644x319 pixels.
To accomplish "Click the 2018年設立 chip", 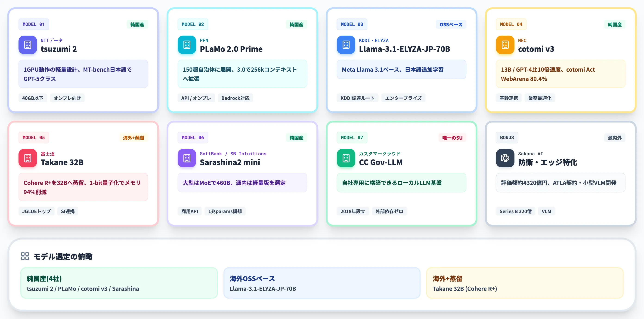I will point(353,211).
